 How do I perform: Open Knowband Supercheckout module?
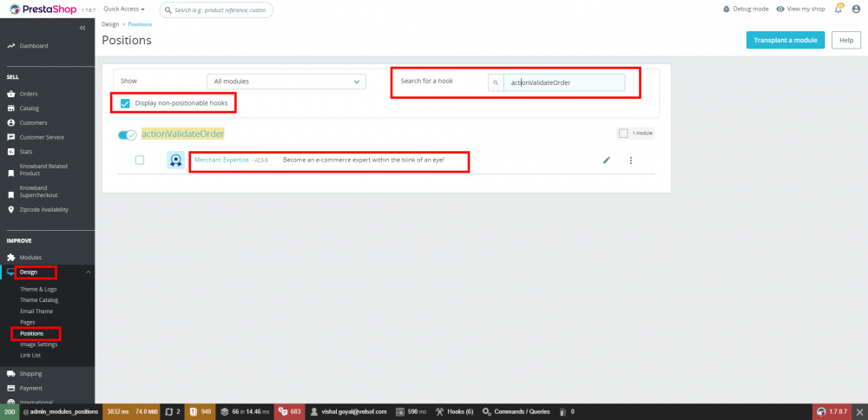click(38, 192)
